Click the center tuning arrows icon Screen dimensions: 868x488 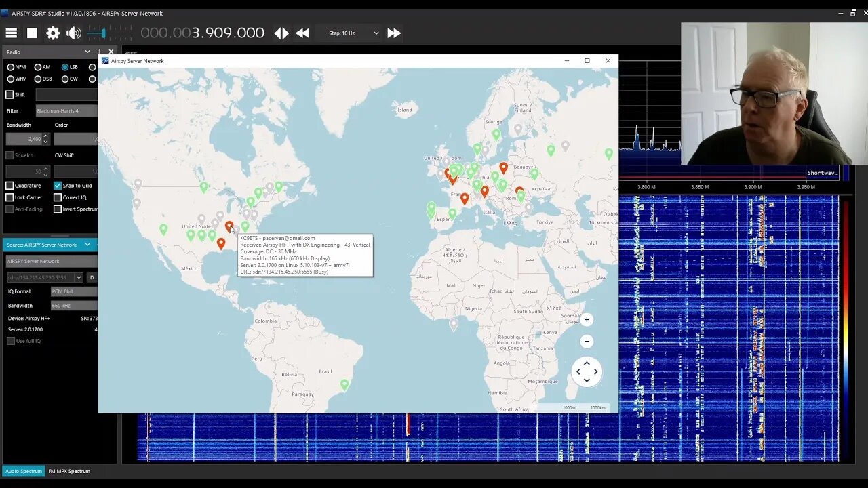281,33
